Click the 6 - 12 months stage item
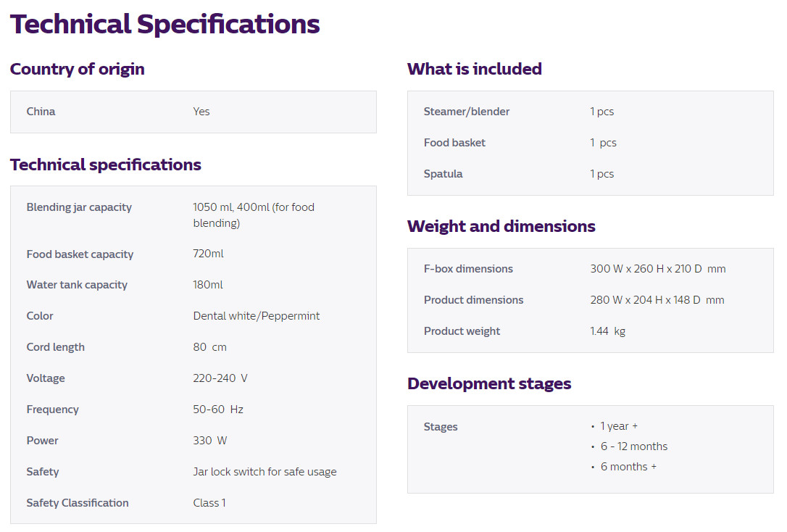The width and height of the screenshot is (787, 532). 633,446
